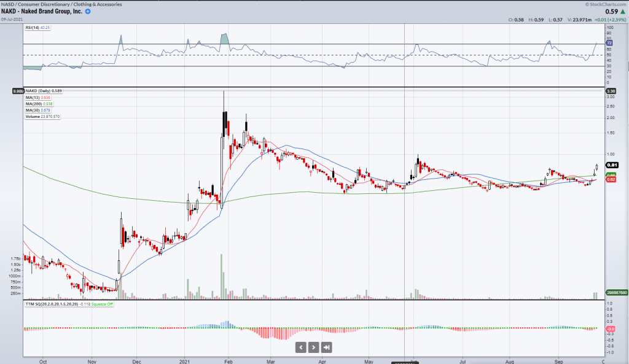This screenshot has height=364, width=629.
Task: Click the 2.50 level on the price axis
Action: point(611,106)
